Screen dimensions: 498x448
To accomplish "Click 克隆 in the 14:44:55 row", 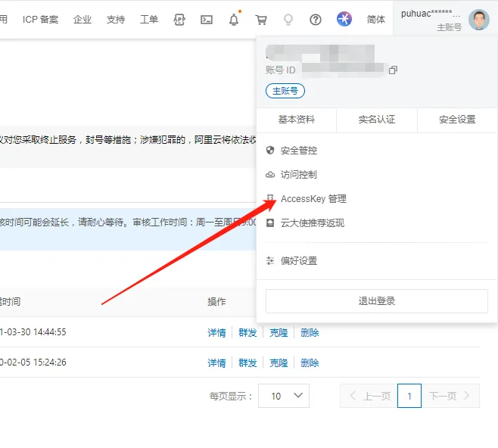I will click(279, 332).
